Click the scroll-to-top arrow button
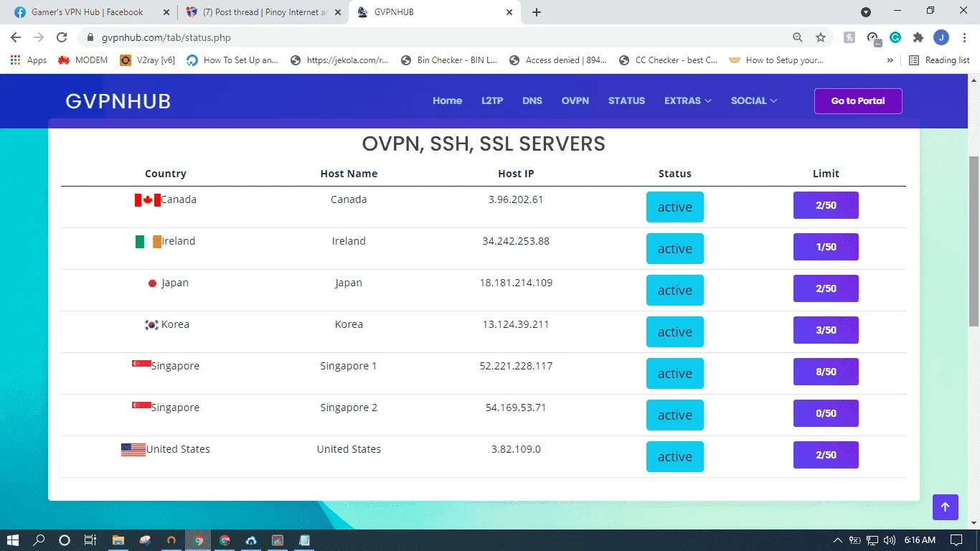Viewport: 980px width, 551px height. click(945, 507)
